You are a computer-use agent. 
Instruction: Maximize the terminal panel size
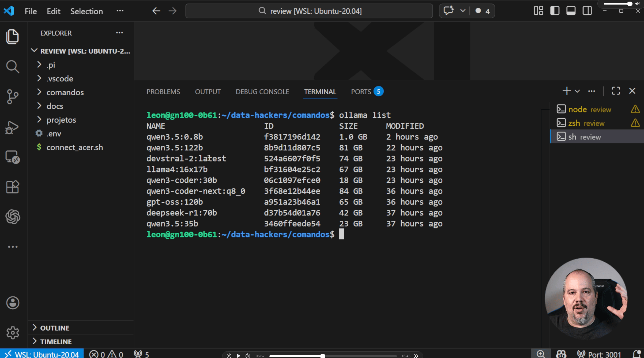(x=616, y=91)
